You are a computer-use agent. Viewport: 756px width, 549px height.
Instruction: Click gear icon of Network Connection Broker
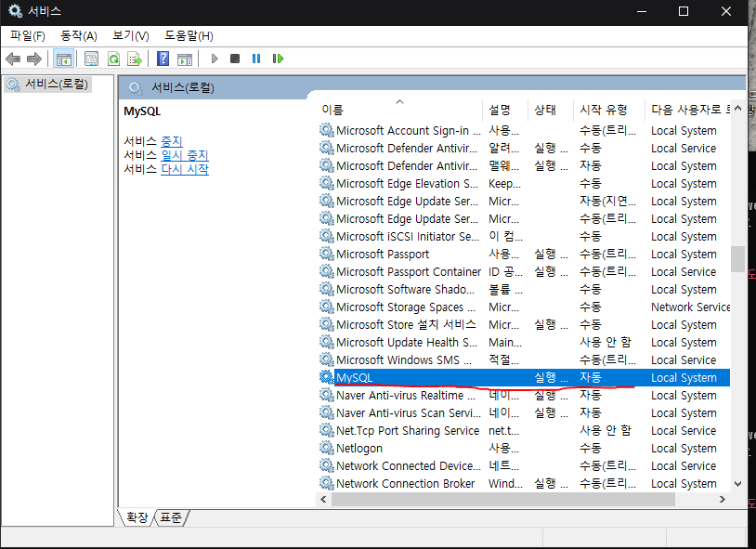click(x=326, y=483)
